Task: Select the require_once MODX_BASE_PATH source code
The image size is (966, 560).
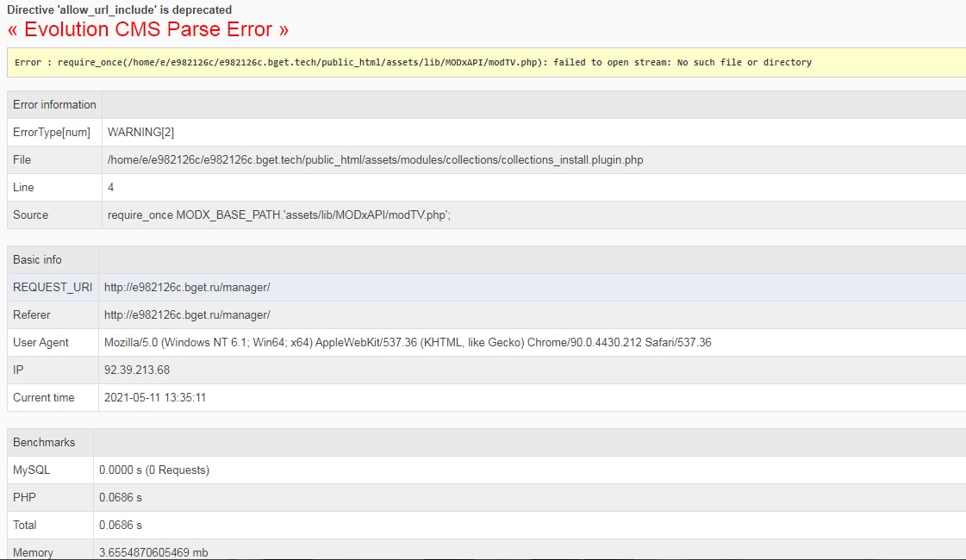Action: (x=279, y=215)
